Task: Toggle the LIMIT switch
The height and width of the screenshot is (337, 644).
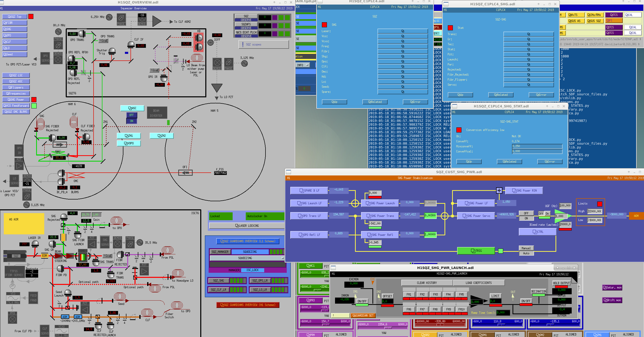Action: pyautogui.click(x=496, y=296)
